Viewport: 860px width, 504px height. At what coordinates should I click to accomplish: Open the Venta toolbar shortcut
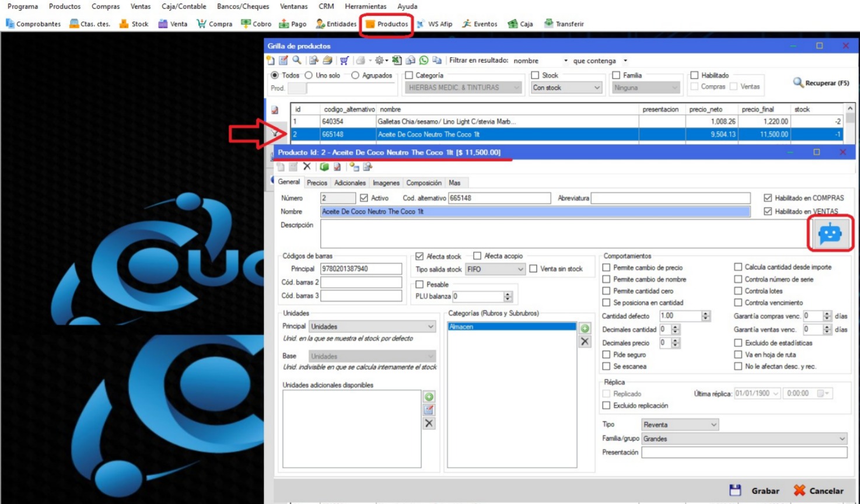(x=173, y=24)
